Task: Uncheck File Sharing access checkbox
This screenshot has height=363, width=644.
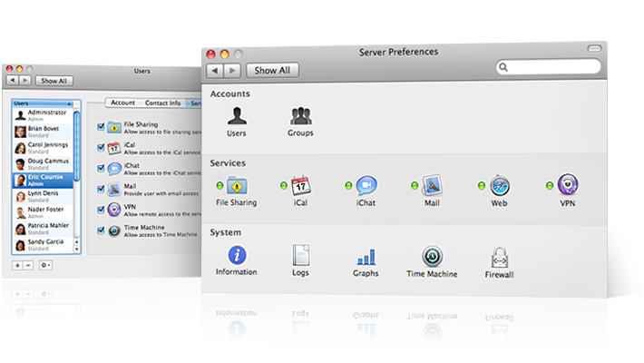Action: tap(101, 127)
